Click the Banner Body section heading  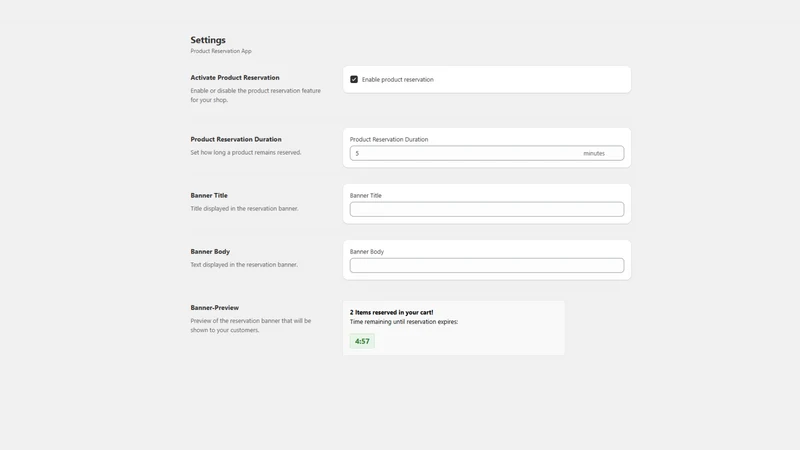pos(210,252)
